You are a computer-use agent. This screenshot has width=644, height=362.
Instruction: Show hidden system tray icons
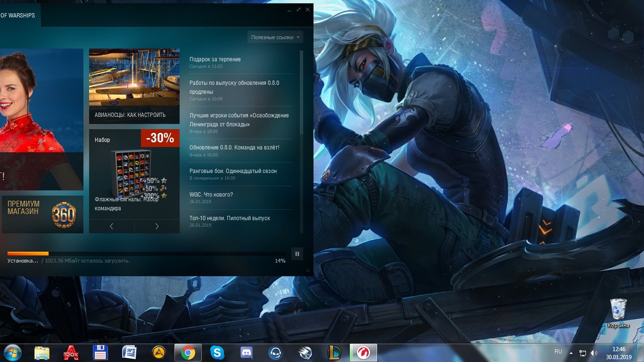pos(571,353)
